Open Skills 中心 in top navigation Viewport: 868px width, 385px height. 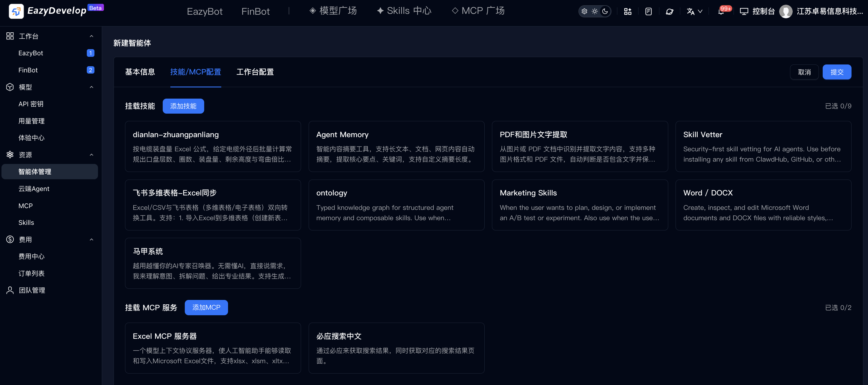point(404,11)
